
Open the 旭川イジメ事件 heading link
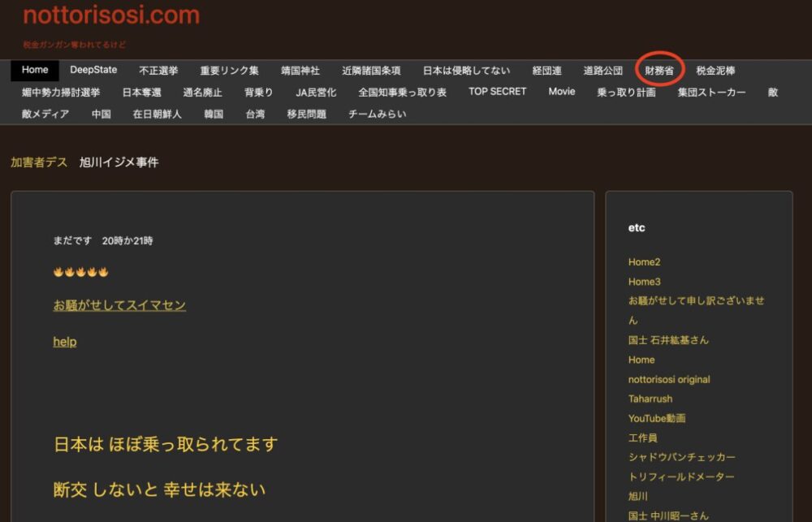pos(119,162)
